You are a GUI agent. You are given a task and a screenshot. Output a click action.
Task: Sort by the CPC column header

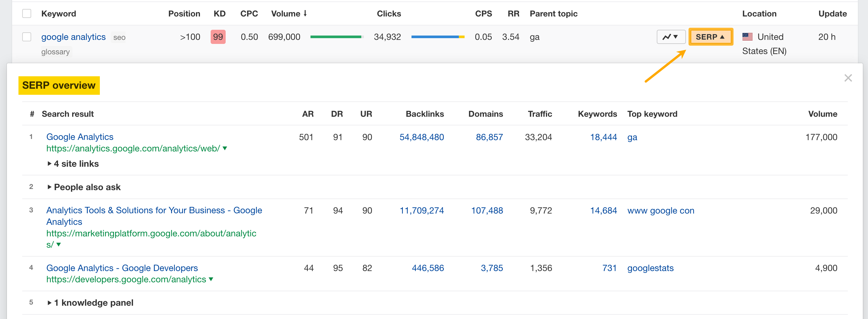249,14
